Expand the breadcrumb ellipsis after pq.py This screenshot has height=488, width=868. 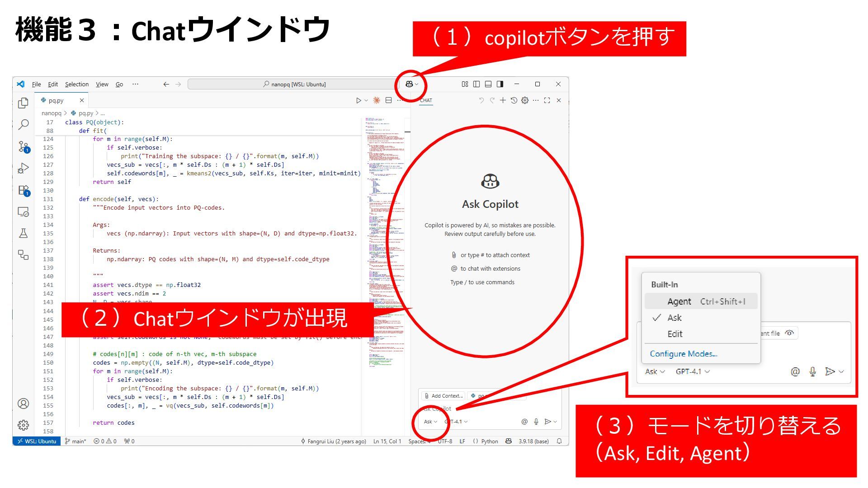(103, 113)
